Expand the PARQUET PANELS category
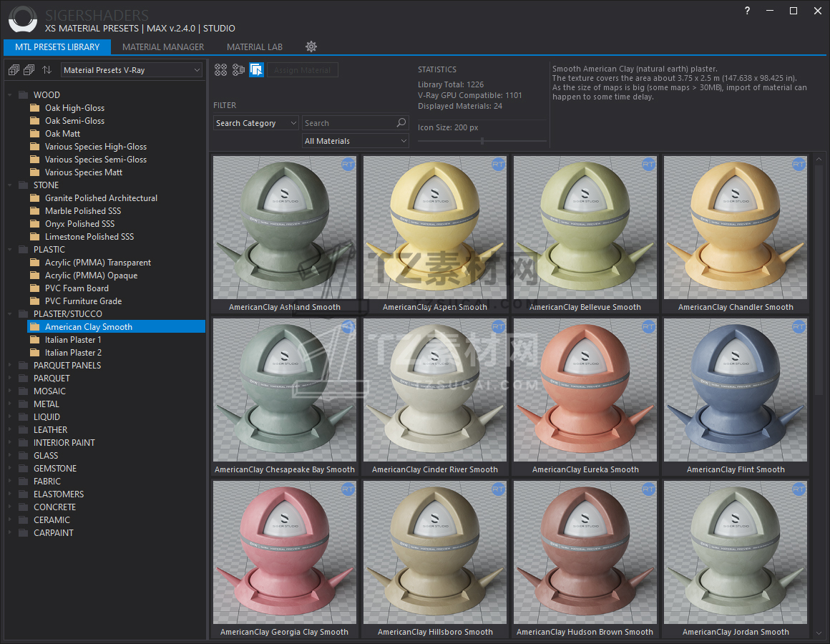Screen dimensions: 830x644 (10, 365)
